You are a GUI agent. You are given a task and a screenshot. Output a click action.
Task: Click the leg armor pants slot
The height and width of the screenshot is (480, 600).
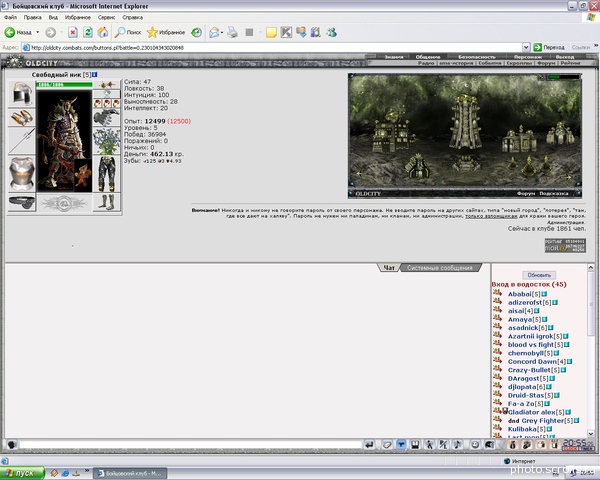pos(106,174)
